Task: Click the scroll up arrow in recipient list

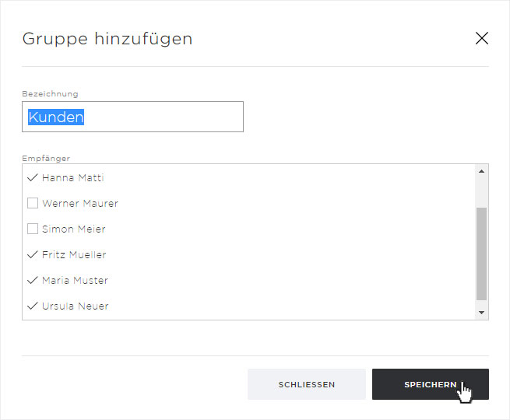Action: 481,172
